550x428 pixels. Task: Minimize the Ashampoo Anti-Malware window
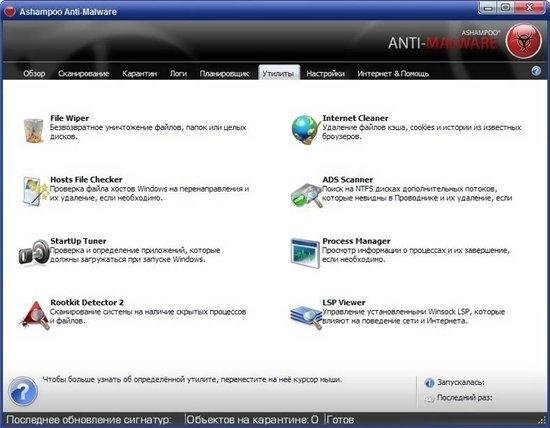(x=488, y=8)
